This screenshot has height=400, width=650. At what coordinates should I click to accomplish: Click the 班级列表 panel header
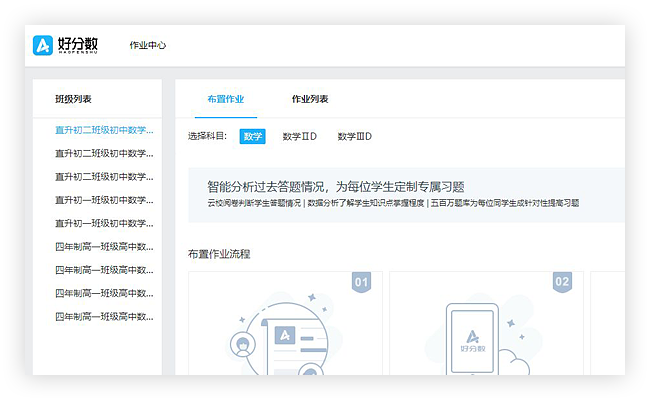[x=74, y=99]
